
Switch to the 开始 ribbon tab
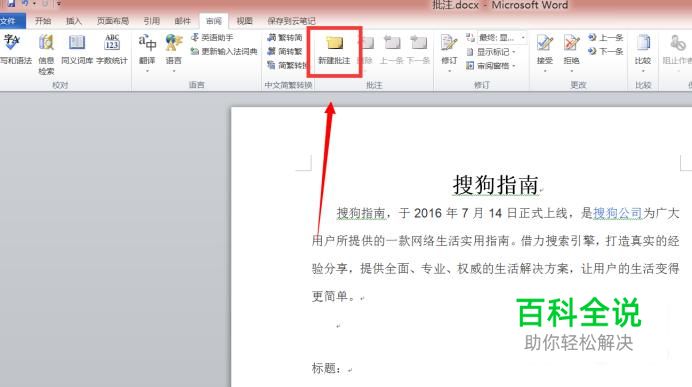(43, 21)
